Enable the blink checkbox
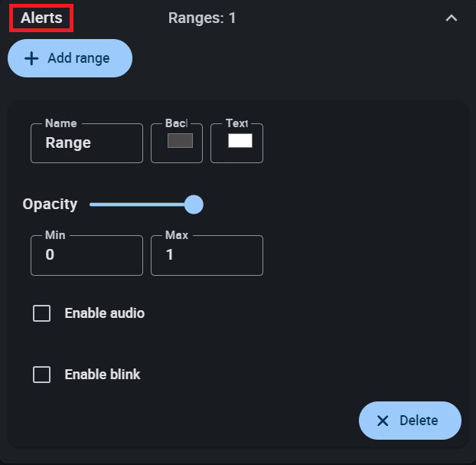The height and width of the screenshot is (465, 476). coord(42,375)
